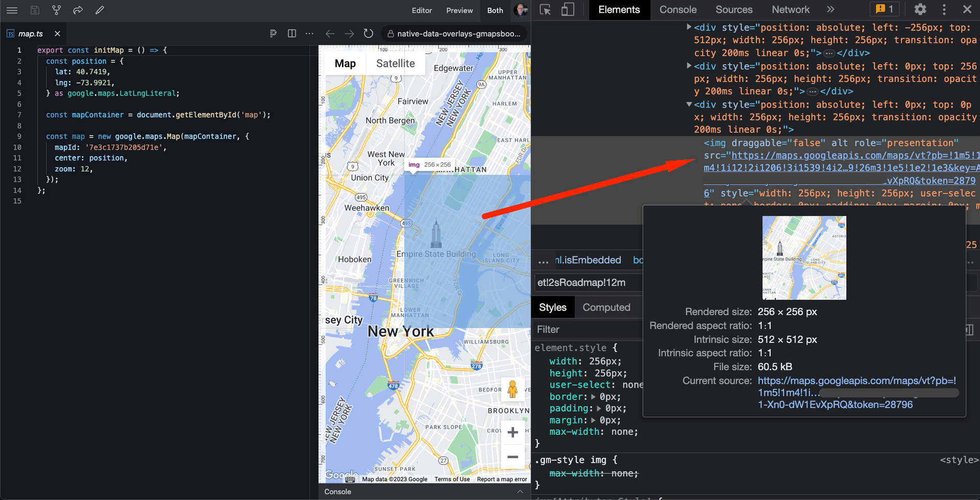Open the user avatar menu

click(520, 10)
